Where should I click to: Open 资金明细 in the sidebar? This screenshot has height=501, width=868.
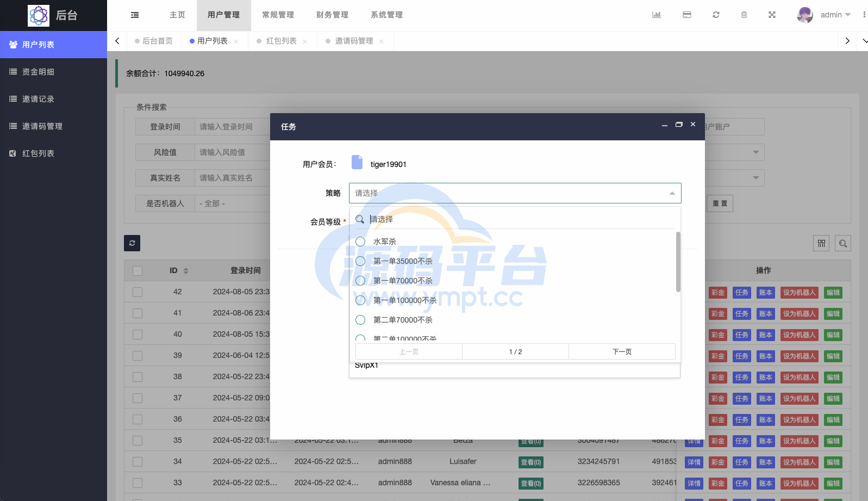point(53,72)
